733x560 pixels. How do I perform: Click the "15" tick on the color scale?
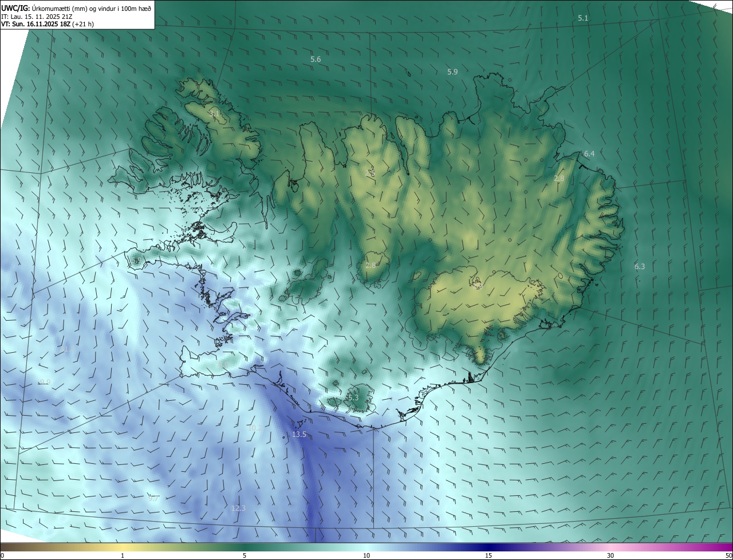click(x=488, y=556)
